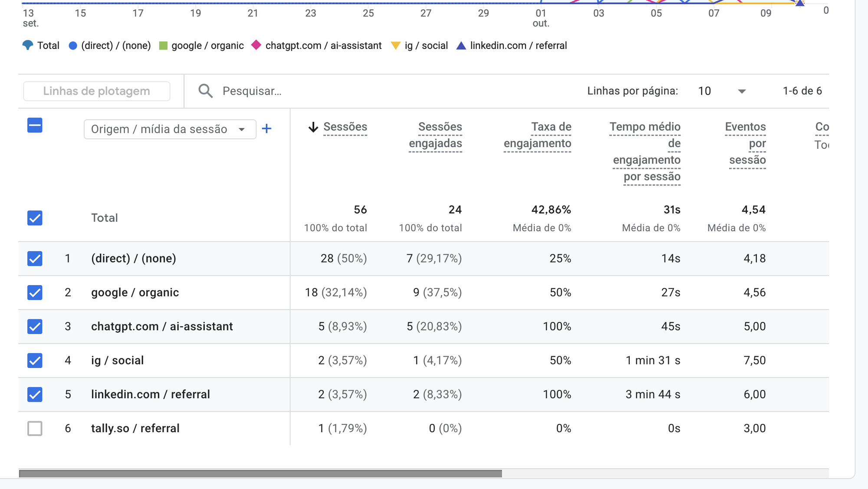This screenshot has width=868, height=489.
Task: Click the chatgpt.com legend diamond marker
Action: 256,45
